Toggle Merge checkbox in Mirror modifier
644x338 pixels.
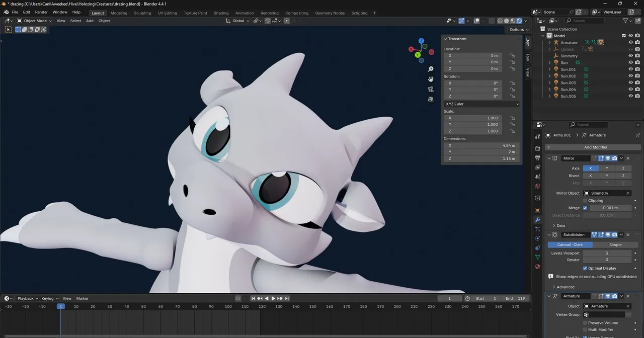coord(585,208)
